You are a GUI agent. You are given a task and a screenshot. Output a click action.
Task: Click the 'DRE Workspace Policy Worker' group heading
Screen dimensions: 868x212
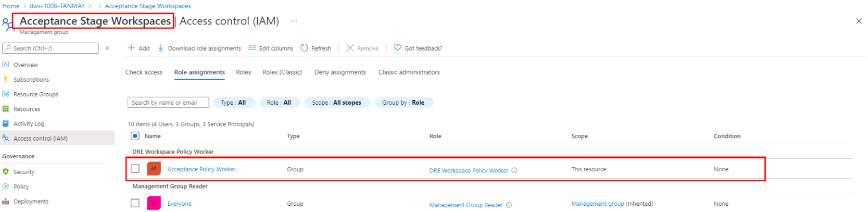point(173,152)
